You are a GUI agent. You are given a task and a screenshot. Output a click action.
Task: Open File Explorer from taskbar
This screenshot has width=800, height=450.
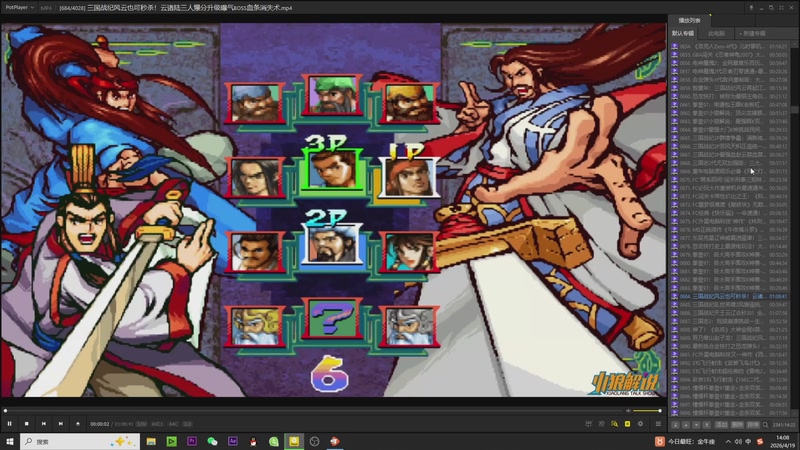point(151,441)
